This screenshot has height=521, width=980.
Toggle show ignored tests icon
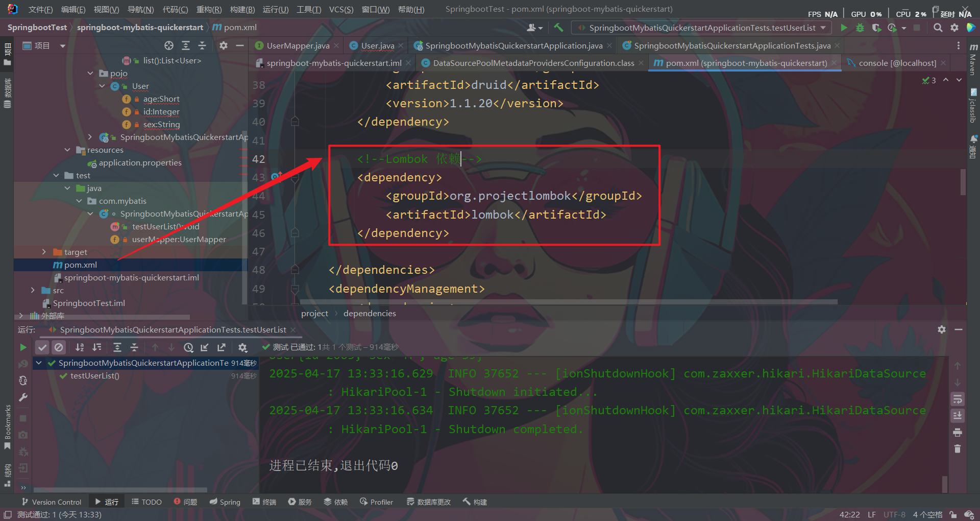tap(59, 347)
